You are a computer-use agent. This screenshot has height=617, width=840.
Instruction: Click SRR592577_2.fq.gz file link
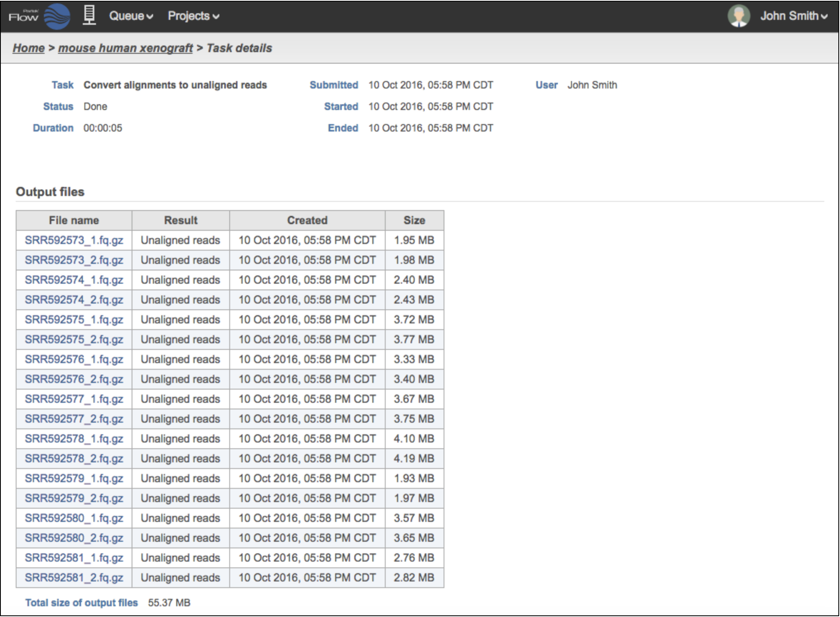point(74,419)
